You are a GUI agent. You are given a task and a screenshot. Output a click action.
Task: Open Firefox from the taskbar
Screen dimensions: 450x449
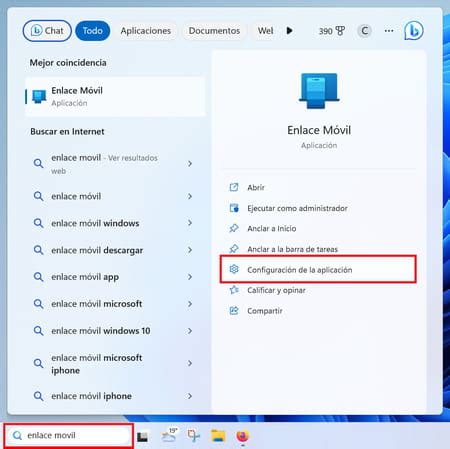243,436
